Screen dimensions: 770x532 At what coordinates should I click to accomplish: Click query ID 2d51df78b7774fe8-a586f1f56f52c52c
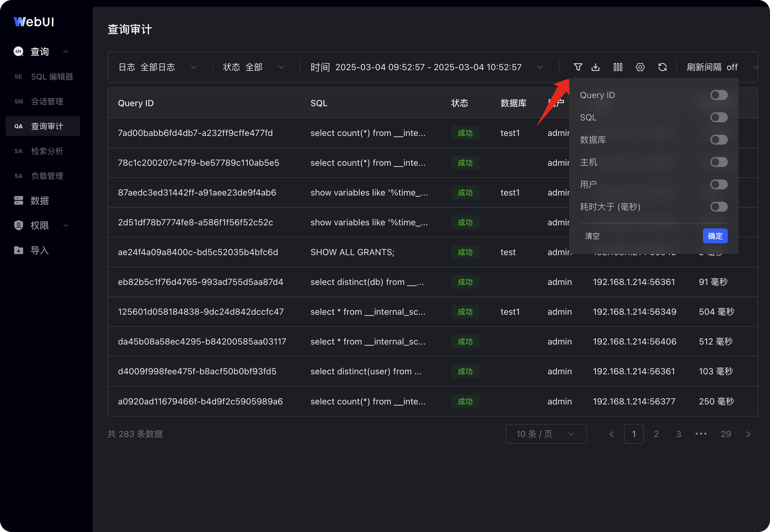(x=195, y=222)
